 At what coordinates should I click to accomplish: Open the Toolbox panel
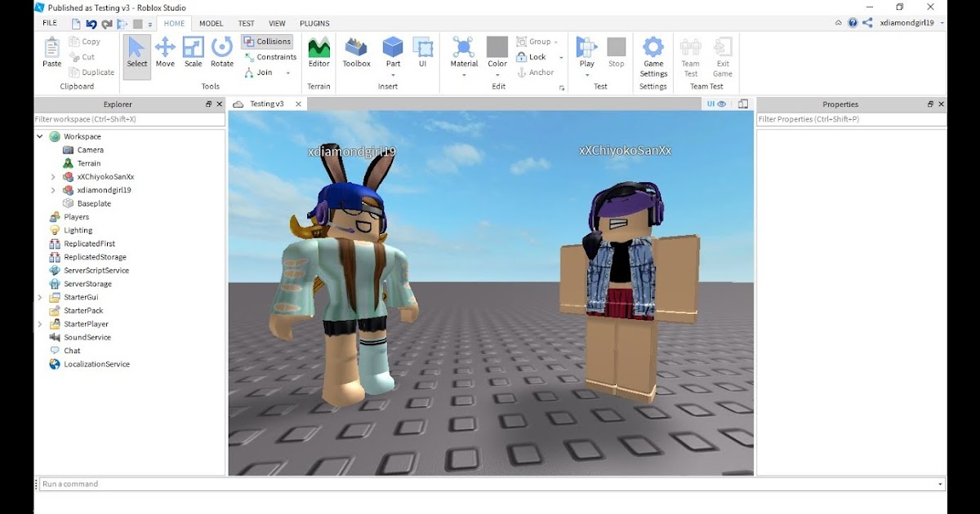[x=356, y=52]
